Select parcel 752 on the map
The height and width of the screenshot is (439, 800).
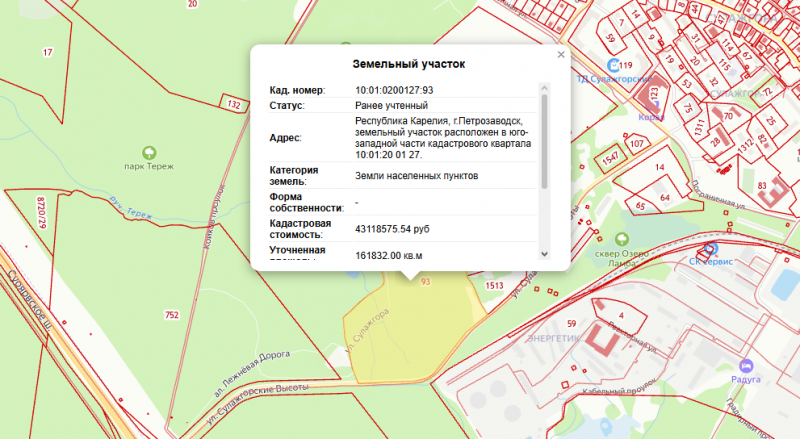[172, 315]
